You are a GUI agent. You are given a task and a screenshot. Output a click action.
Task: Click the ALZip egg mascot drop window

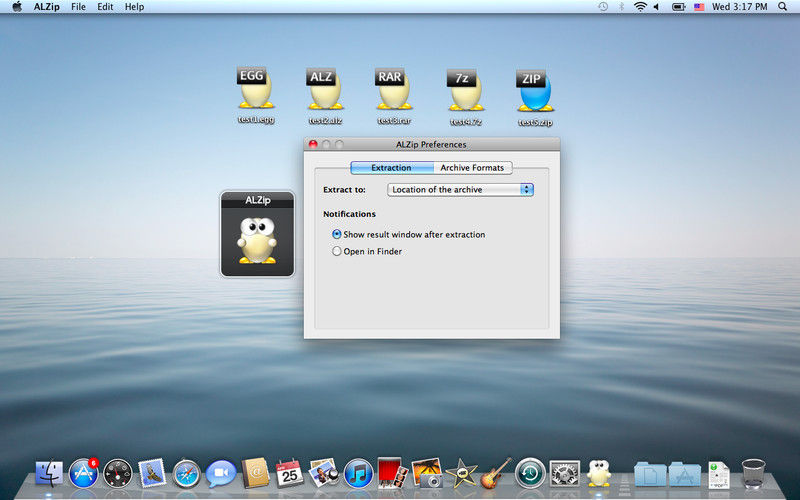[x=257, y=234]
